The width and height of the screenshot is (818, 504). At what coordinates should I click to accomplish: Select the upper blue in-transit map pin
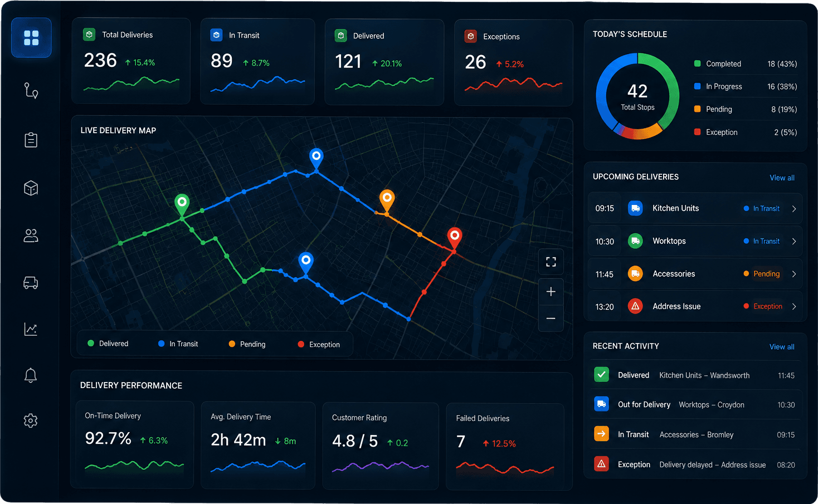[x=317, y=159]
